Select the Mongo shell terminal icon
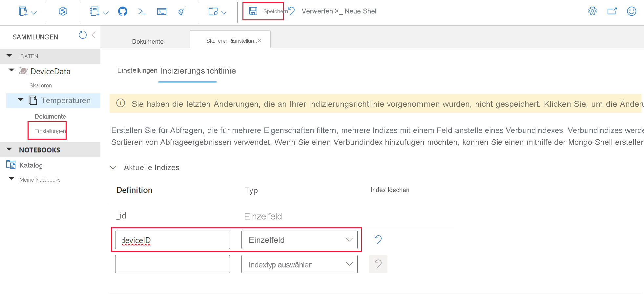 (x=142, y=11)
